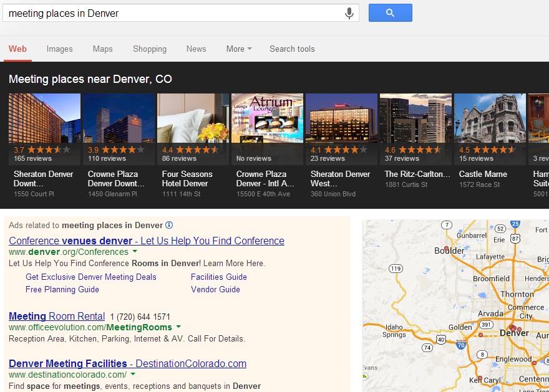Open the Conference venues denver ad link
The image size is (549, 392).
click(147, 241)
